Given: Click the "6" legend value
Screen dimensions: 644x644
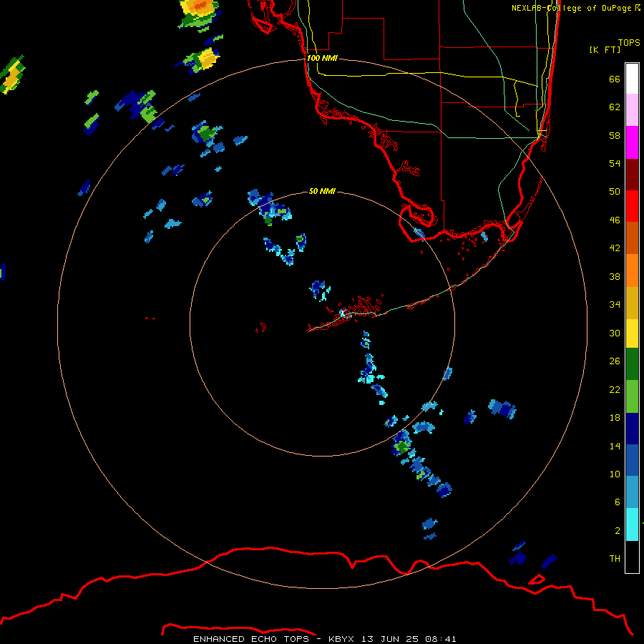Looking at the screenshot, I should pyautogui.click(x=618, y=502).
